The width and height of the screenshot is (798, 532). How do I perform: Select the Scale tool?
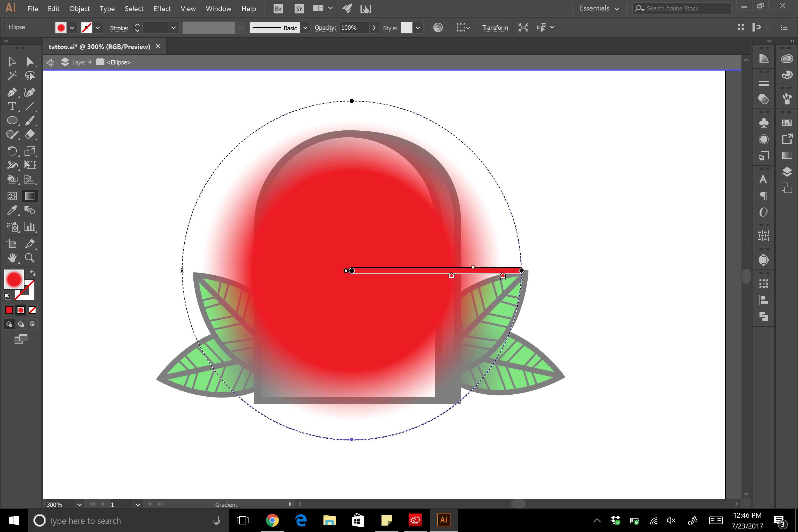[30, 151]
